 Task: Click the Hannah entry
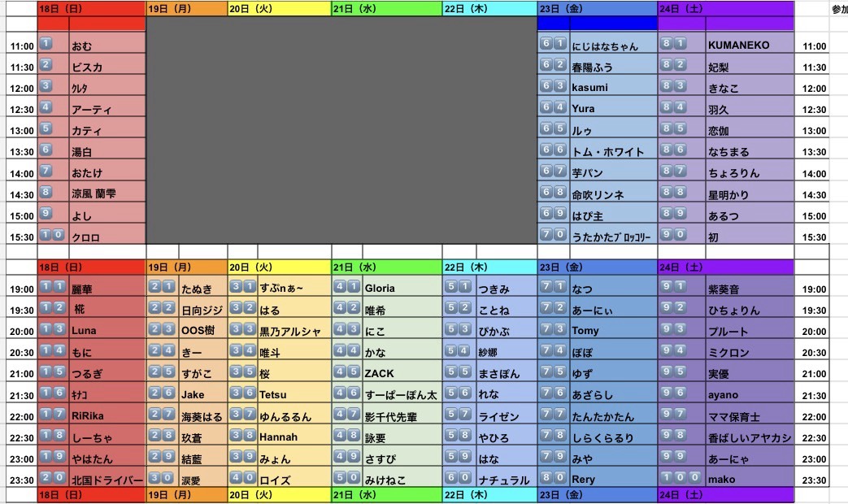click(294, 435)
